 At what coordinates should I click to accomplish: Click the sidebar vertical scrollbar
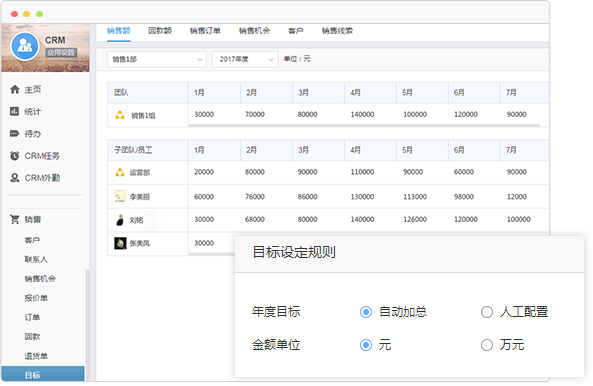[88, 324]
